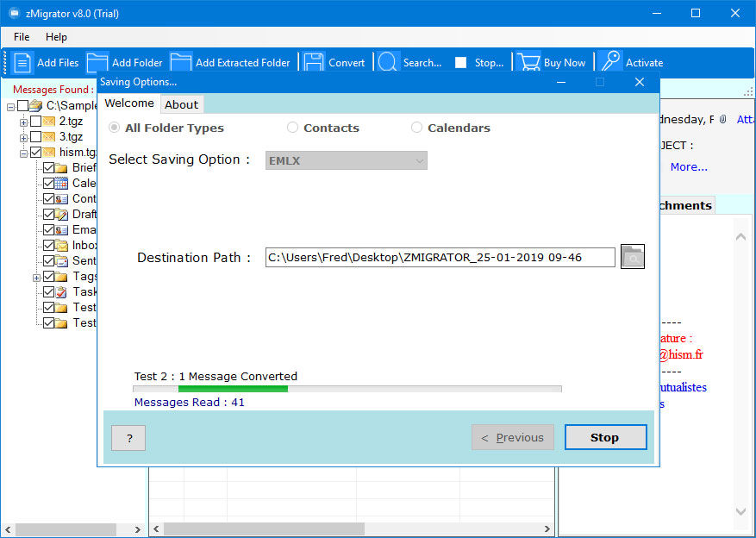Click the zMigrator app icon in title bar

pos(15,14)
